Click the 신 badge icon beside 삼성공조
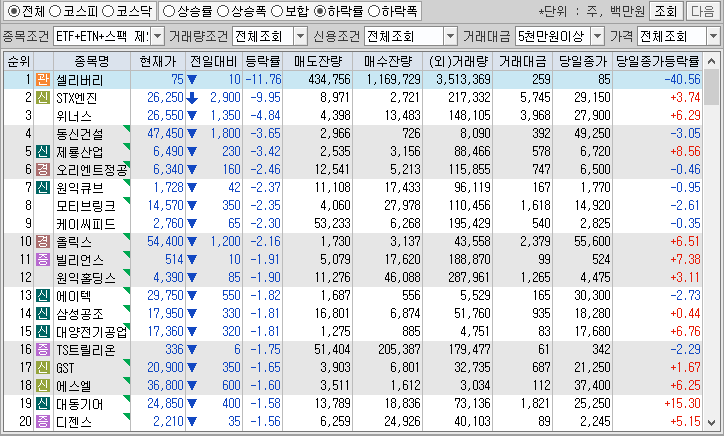 [x=43, y=314]
